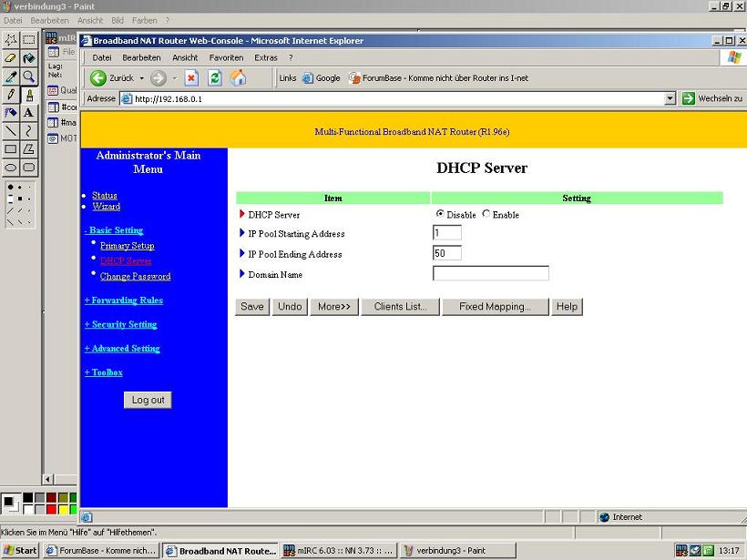
Task: Open the Bild menu in Paint
Action: coord(118,20)
